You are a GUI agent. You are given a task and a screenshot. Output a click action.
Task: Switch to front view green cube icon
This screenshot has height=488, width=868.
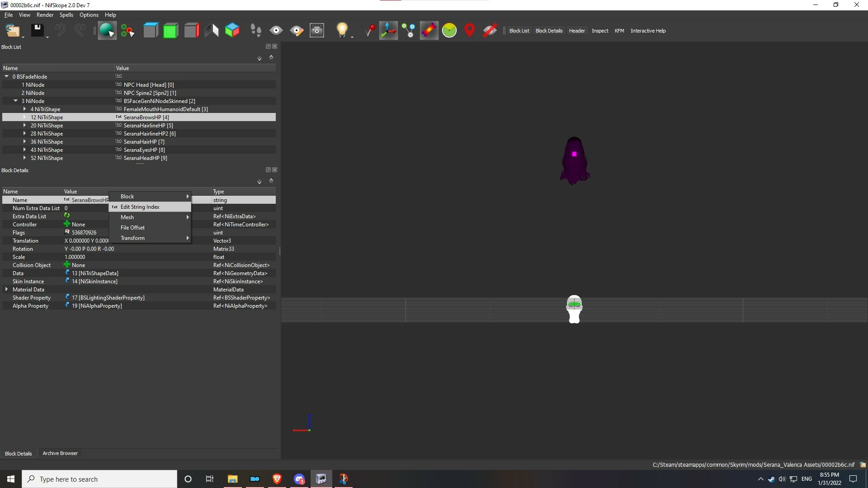pyautogui.click(x=170, y=31)
